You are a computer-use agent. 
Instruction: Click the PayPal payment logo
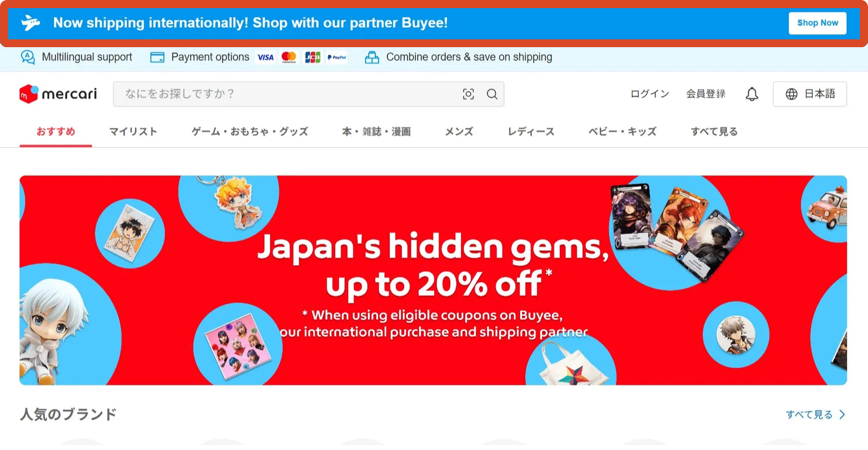(x=337, y=57)
